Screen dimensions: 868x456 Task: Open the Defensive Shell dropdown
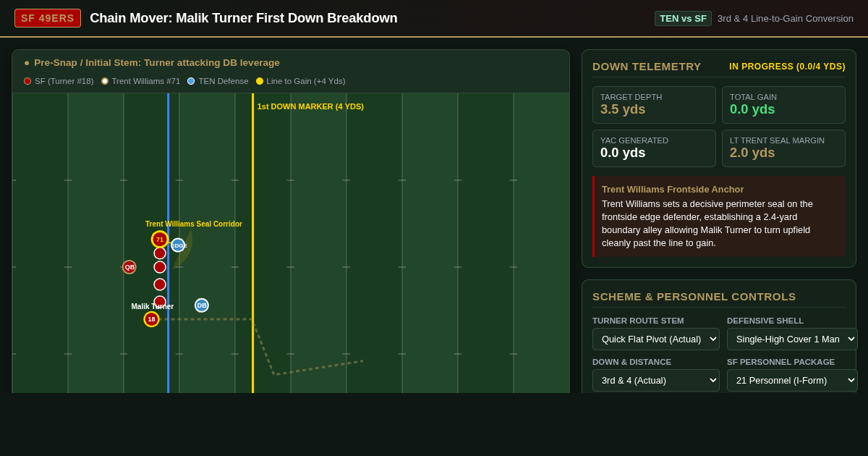tap(792, 339)
